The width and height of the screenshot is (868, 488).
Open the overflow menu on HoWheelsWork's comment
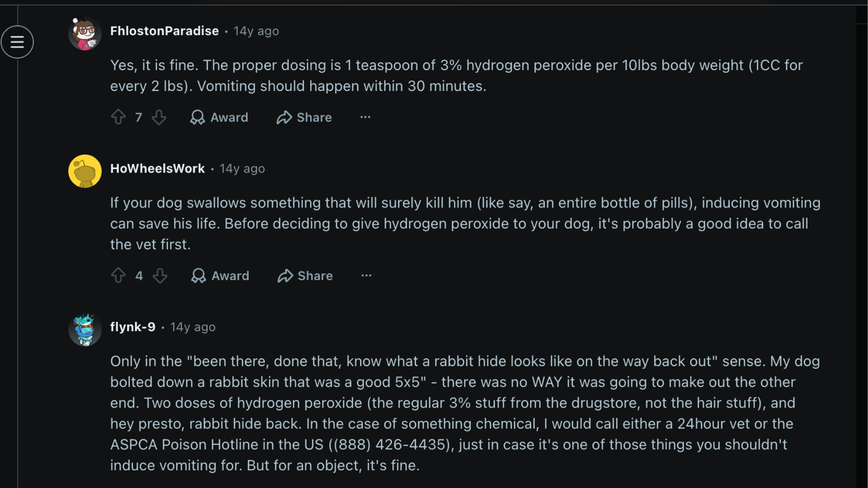pyautogui.click(x=366, y=276)
